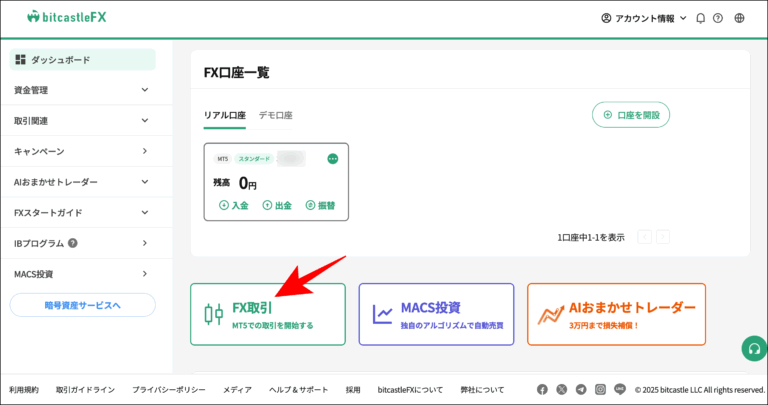The image size is (768, 405).
Task: Click 振替 on the account card
Action: 320,206
